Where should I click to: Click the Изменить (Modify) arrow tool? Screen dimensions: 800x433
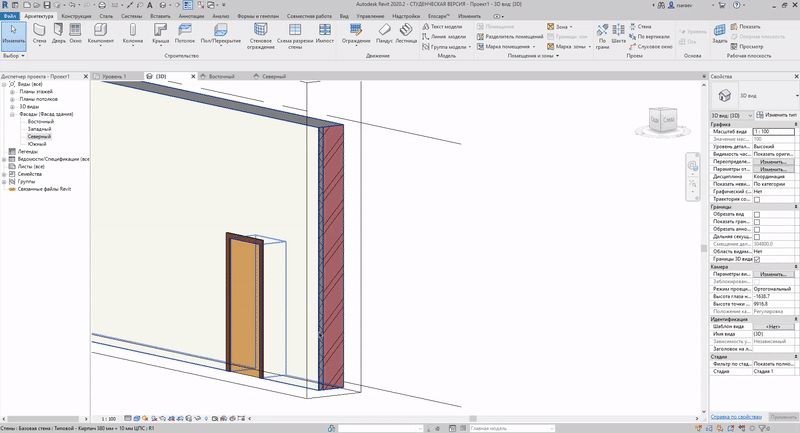click(13, 34)
